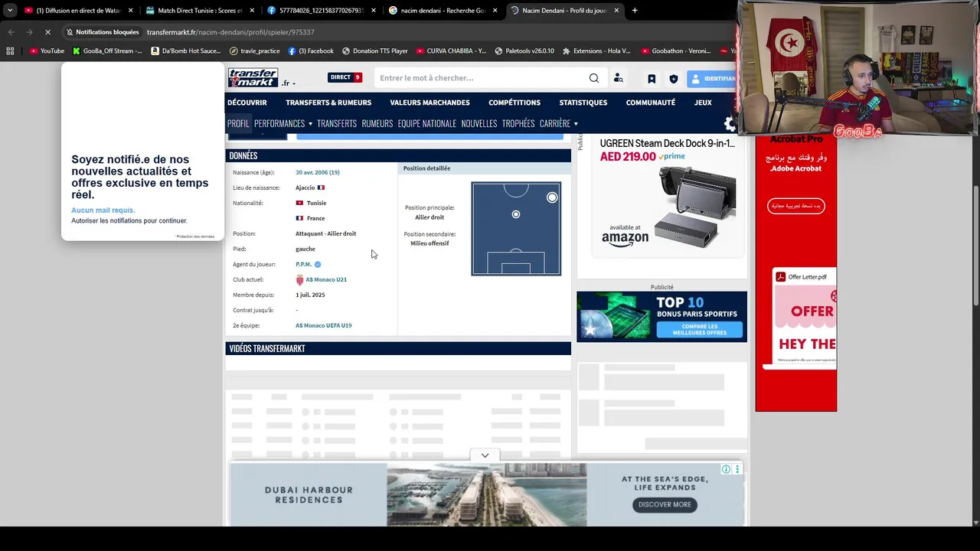The image size is (980, 551).
Task: Click the IDENTIFIANT login button
Action: [712, 78]
